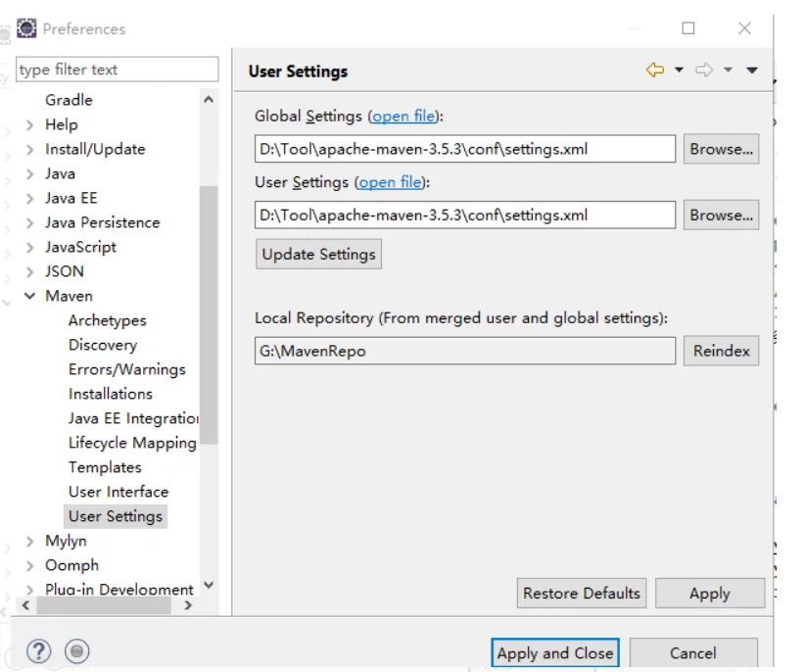
Task: Select Gradle in the preferences tree
Action: pyautogui.click(x=69, y=100)
